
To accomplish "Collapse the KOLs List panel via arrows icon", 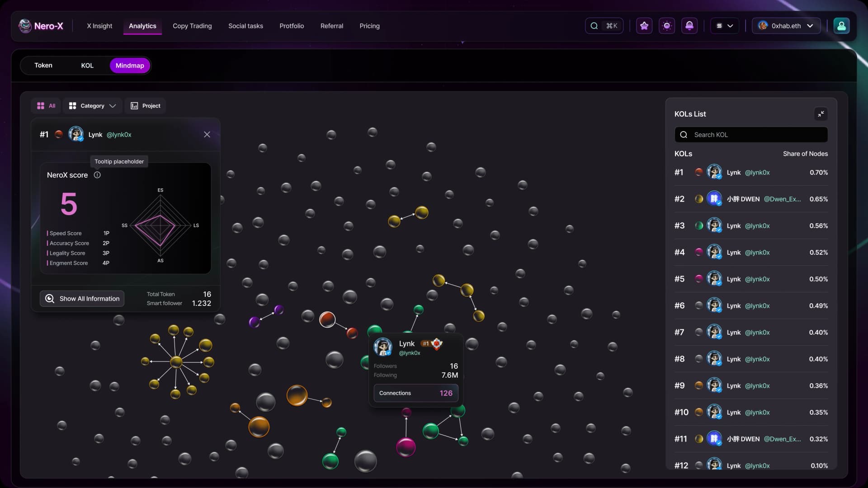I will 821,114.
